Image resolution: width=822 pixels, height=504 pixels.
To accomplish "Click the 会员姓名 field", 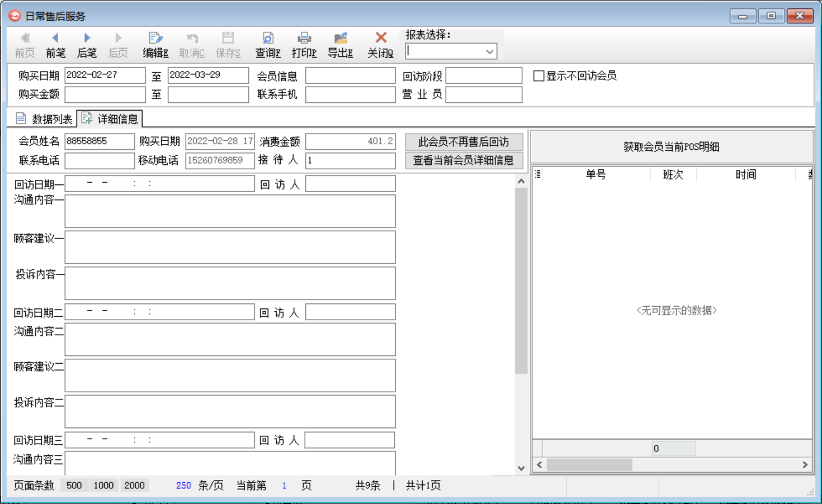I will coord(100,141).
